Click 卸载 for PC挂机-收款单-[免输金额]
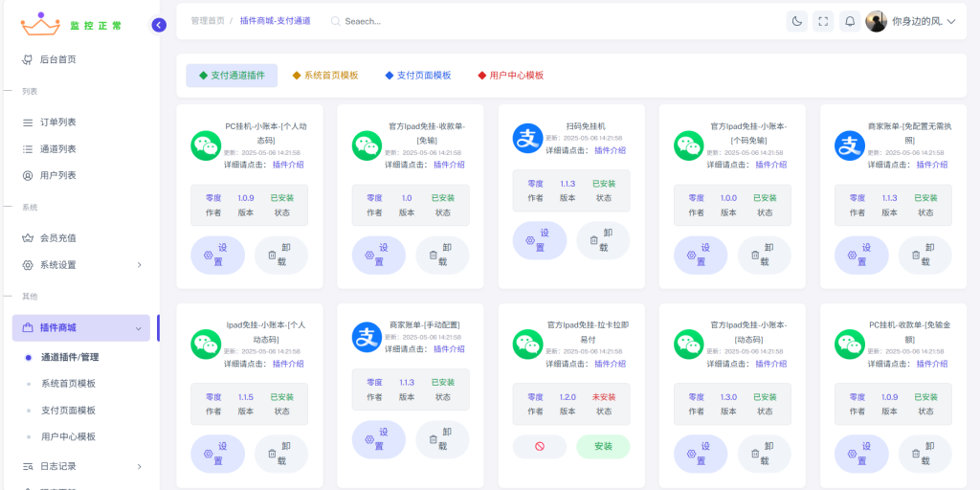 click(925, 454)
